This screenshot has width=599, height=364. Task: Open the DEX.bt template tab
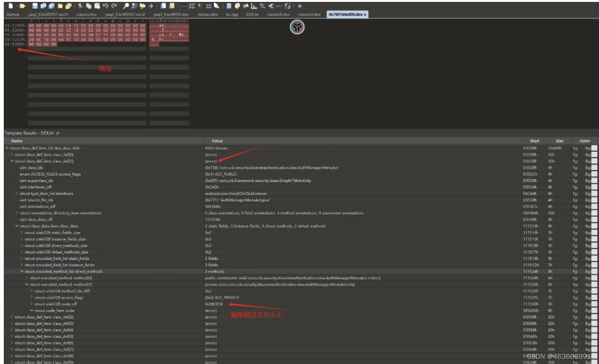click(253, 15)
